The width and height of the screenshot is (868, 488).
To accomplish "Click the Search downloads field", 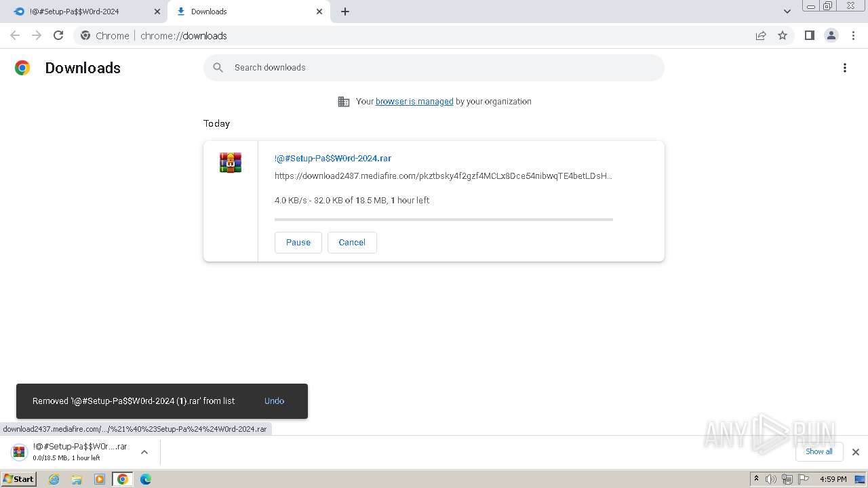I will (434, 68).
